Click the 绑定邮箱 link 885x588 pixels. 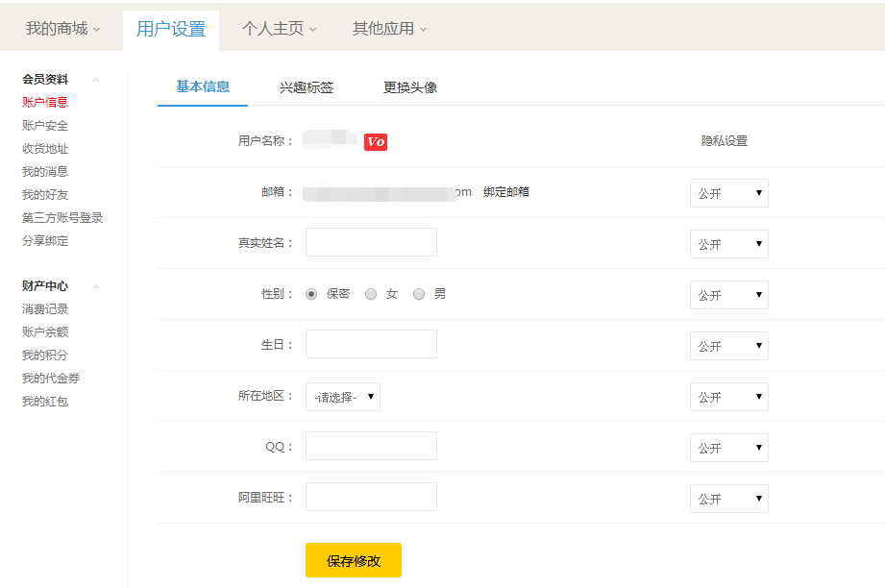pyautogui.click(x=506, y=192)
